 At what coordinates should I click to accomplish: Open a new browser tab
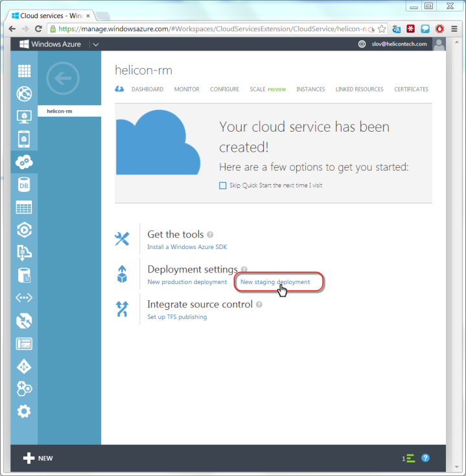tap(103, 16)
